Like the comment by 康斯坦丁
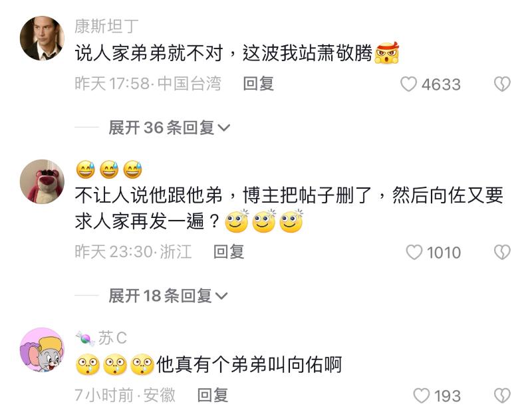 click(x=408, y=84)
